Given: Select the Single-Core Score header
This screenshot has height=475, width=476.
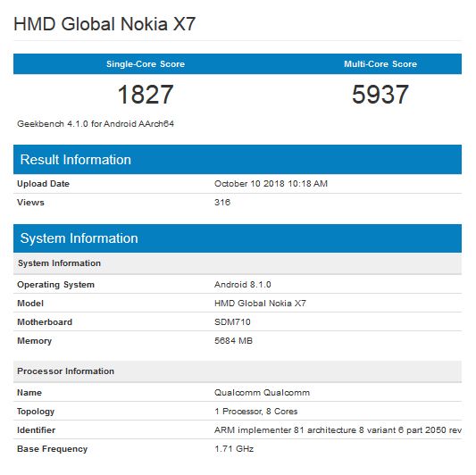Looking at the screenshot, I should tap(146, 64).
